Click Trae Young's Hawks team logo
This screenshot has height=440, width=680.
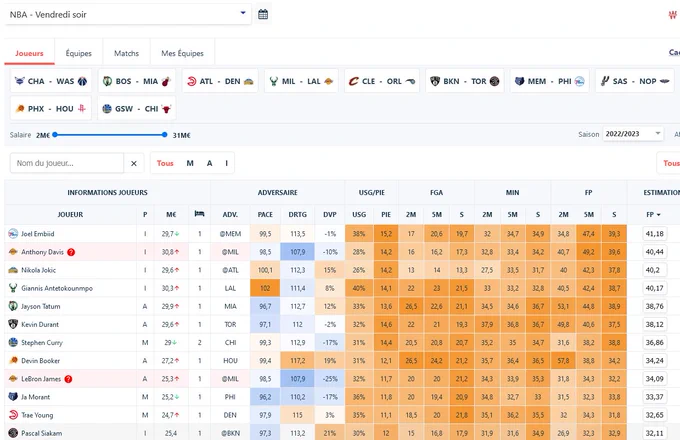tap(13, 415)
